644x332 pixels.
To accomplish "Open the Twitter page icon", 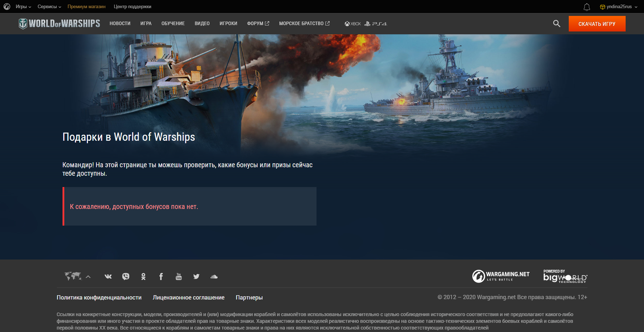I will pyautogui.click(x=196, y=276).
